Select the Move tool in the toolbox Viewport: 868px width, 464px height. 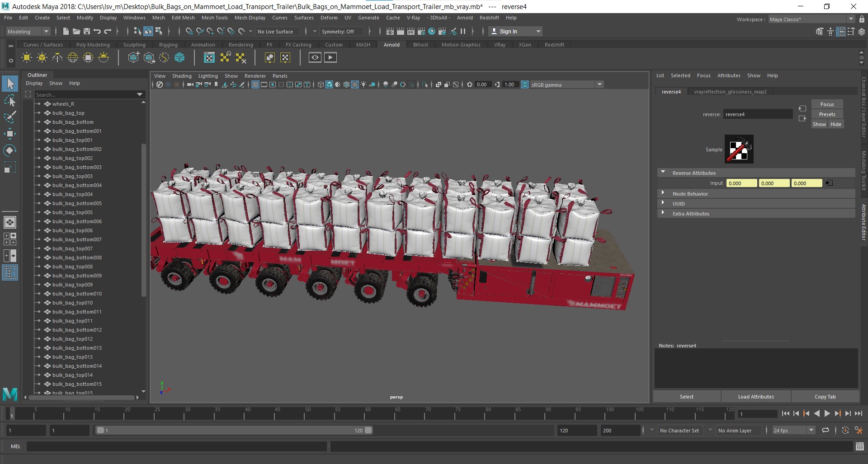click(x=9, y=134)
